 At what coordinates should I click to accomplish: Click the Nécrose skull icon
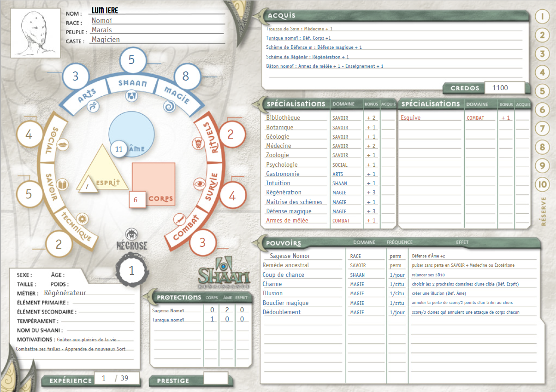coord(131,234)
